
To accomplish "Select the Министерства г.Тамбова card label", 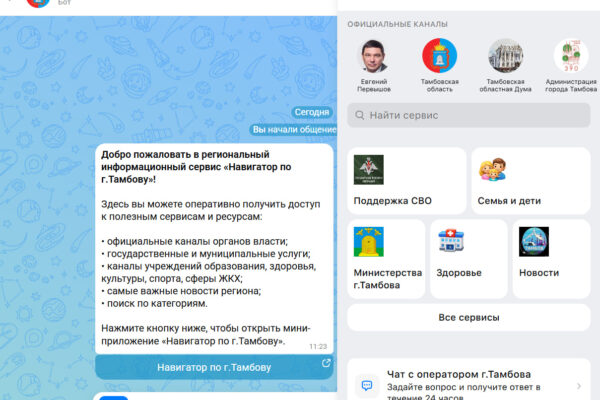I will point(388,279).
